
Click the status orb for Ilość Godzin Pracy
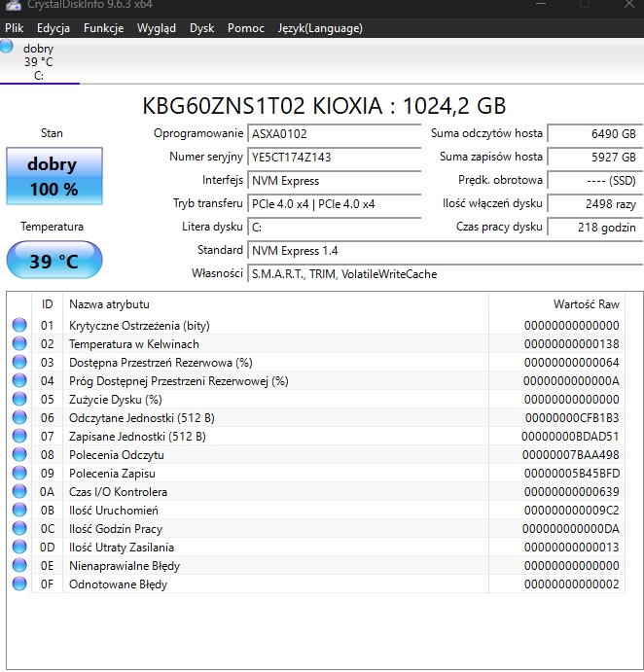18,529
